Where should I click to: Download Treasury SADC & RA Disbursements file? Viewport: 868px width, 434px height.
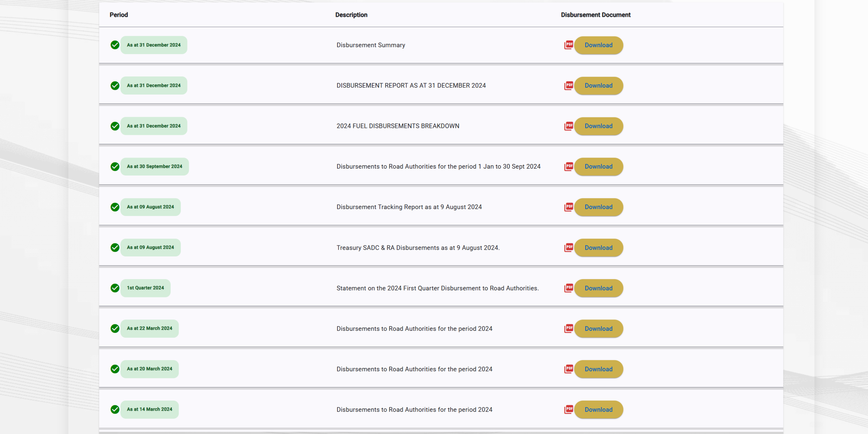(x=598, y=248)
